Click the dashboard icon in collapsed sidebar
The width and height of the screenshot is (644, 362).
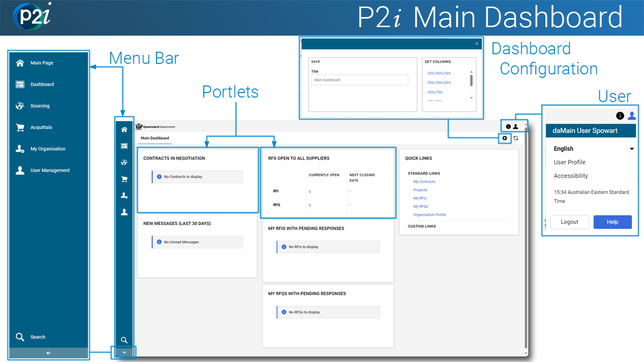[124, 146]
